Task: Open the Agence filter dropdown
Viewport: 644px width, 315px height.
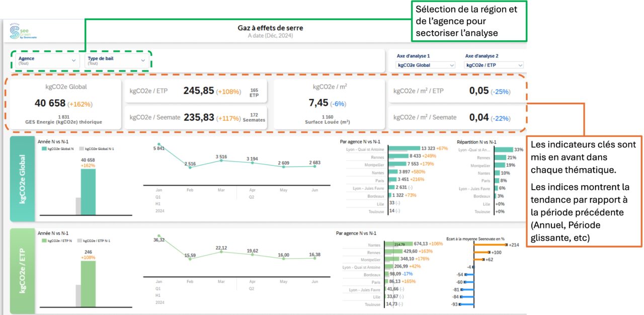Action: coord(46,60)
